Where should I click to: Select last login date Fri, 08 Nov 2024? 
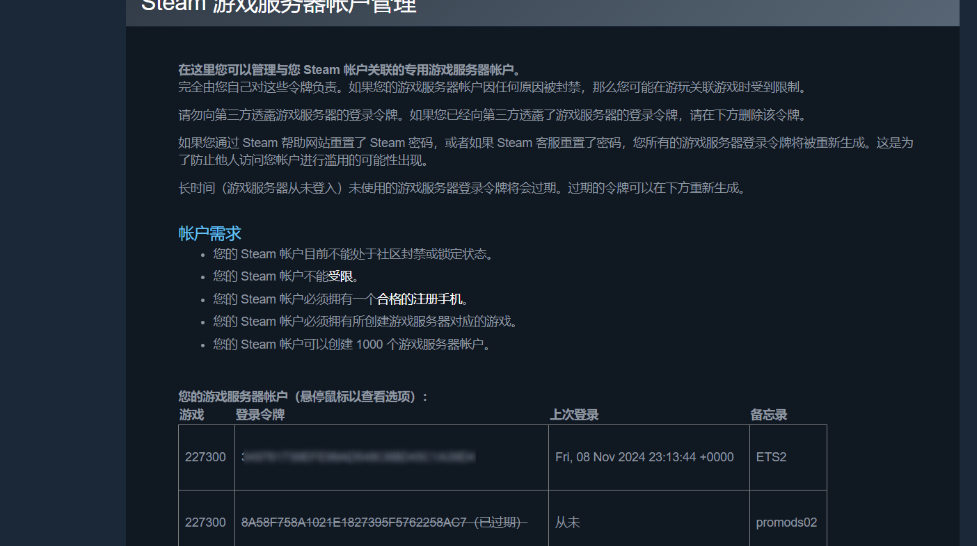(644, 457)
